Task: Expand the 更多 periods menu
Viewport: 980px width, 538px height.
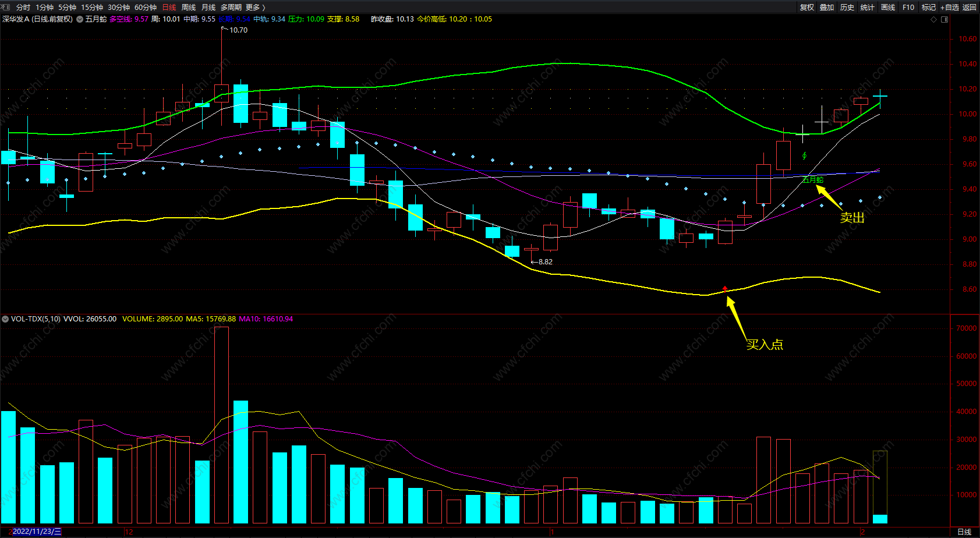Action: coord(256,8)
